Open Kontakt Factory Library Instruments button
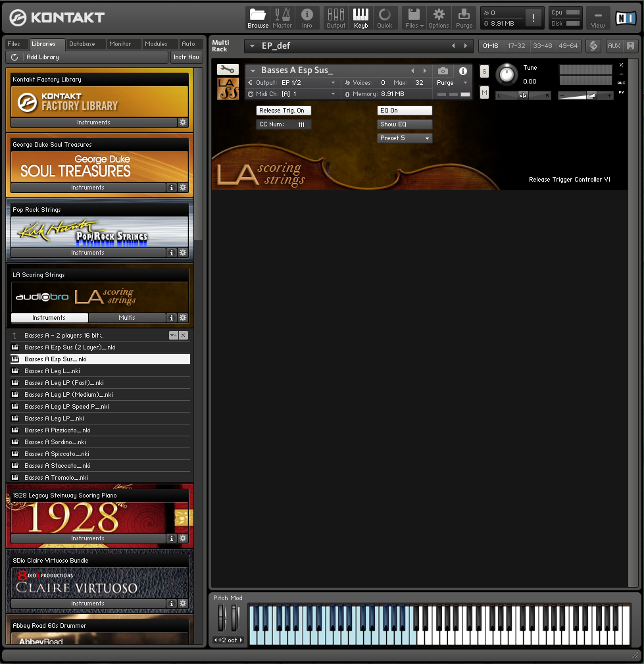 coord(93,122)
